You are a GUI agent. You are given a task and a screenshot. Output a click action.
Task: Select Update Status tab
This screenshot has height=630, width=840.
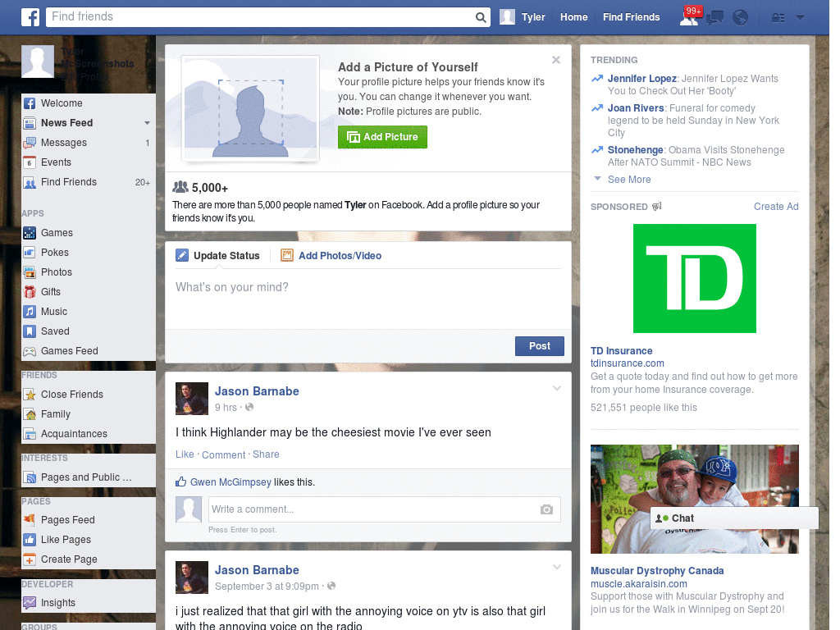pyautogui.click(x=218, y=256)
